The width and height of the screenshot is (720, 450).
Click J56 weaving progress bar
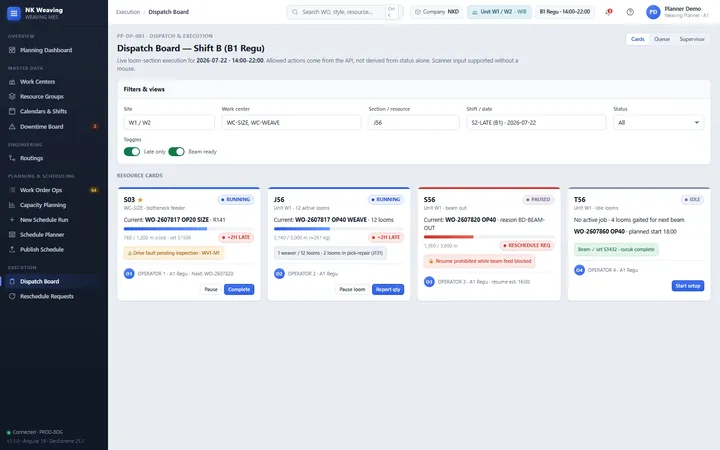338,229
